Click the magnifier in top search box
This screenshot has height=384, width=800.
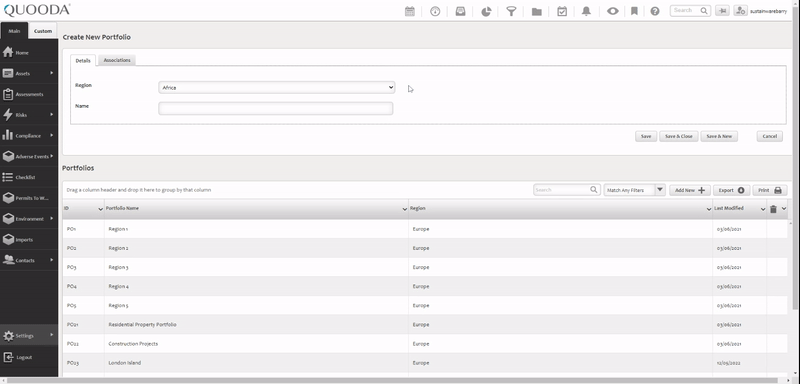pos(704,11)
